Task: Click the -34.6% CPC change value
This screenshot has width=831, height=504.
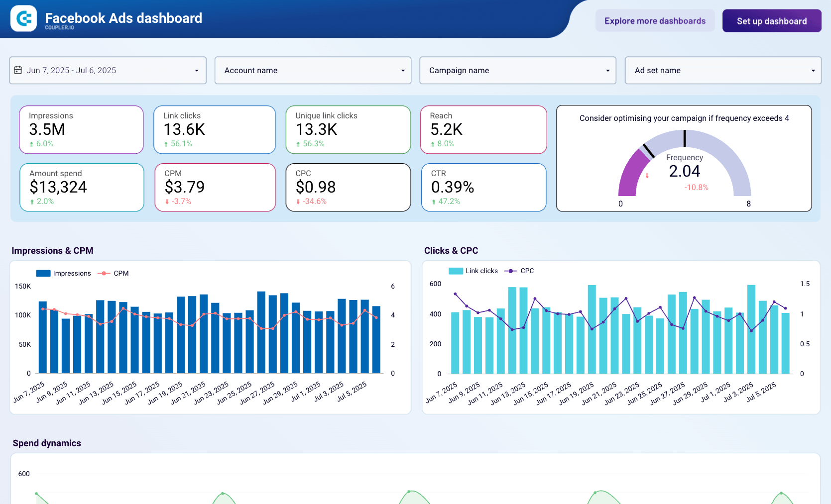Action: click(x=315, y=202)
